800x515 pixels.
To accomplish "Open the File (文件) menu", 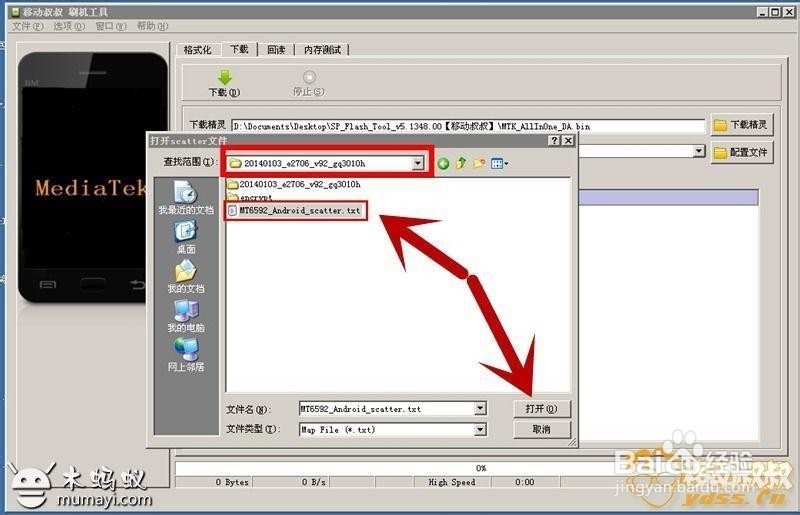I will tap(28, 26).
